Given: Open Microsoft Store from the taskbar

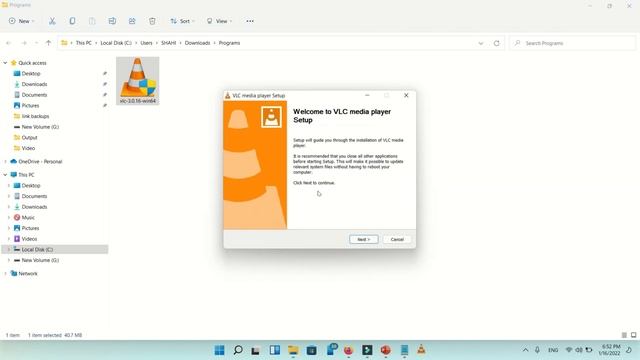Looking at the screenshot, I should [x=311, y=350].
